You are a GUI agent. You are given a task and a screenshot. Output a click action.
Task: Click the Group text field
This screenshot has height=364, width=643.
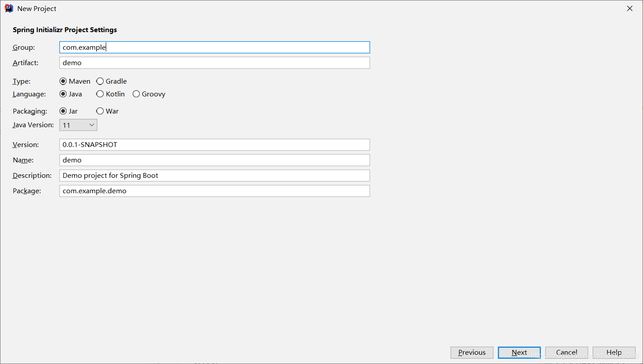pos(215,48)
